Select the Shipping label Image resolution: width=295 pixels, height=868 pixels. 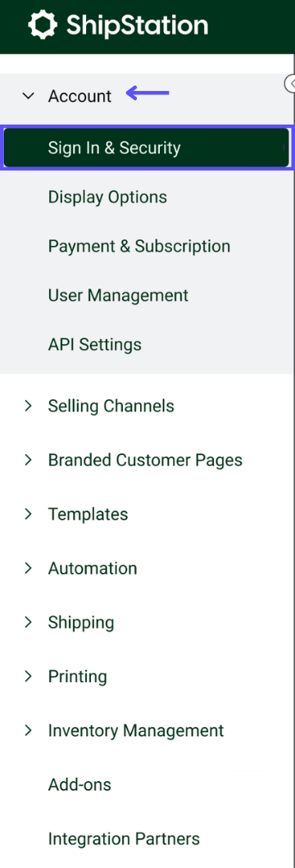coord(81,623)
